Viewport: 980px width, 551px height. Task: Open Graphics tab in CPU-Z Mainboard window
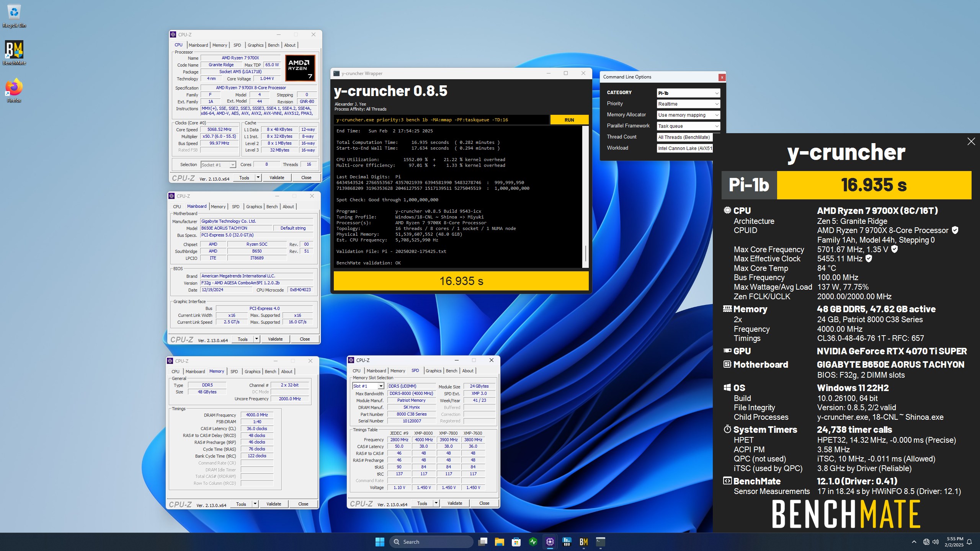tap(254, 207)
